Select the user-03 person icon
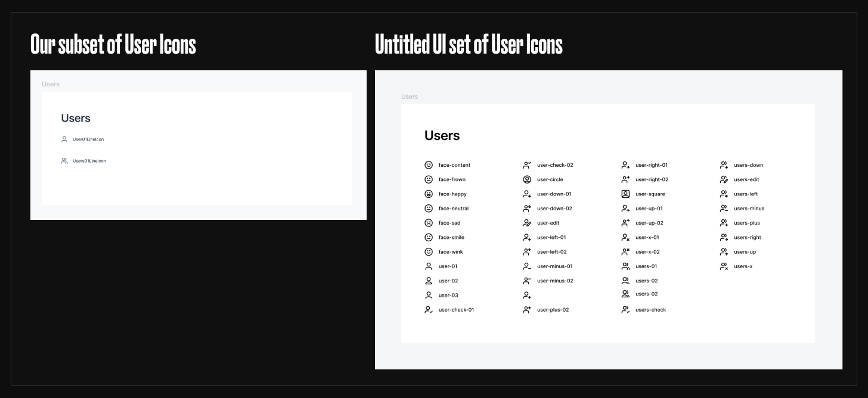Screen dimensions: 868x398 (x=428, y=295)
